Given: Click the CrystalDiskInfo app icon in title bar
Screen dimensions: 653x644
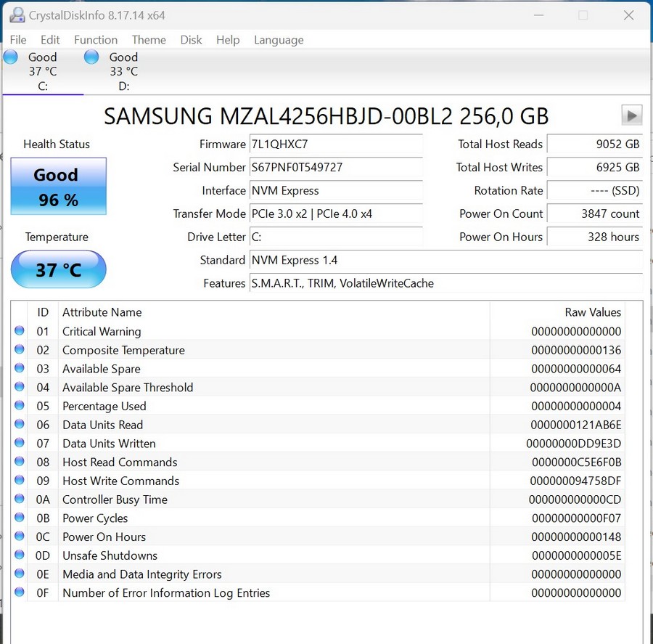Looking at the screenshot, I should (17, 15).
